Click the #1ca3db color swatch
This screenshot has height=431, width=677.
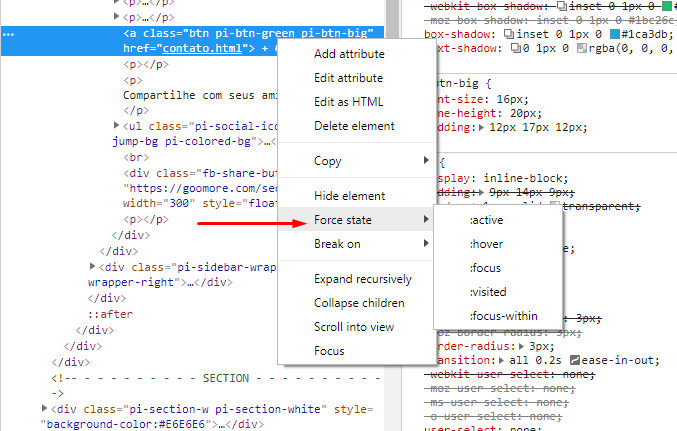click(x=615, y=34)
